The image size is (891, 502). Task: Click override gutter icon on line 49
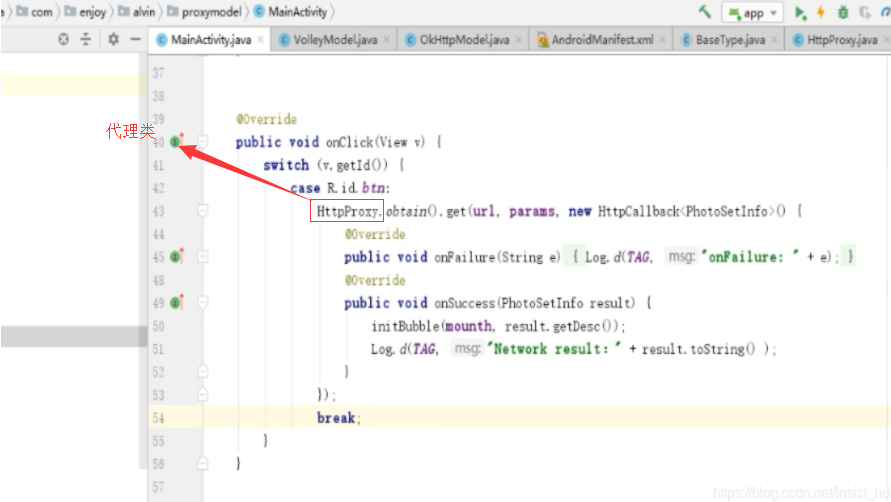(x=177, y=302)
